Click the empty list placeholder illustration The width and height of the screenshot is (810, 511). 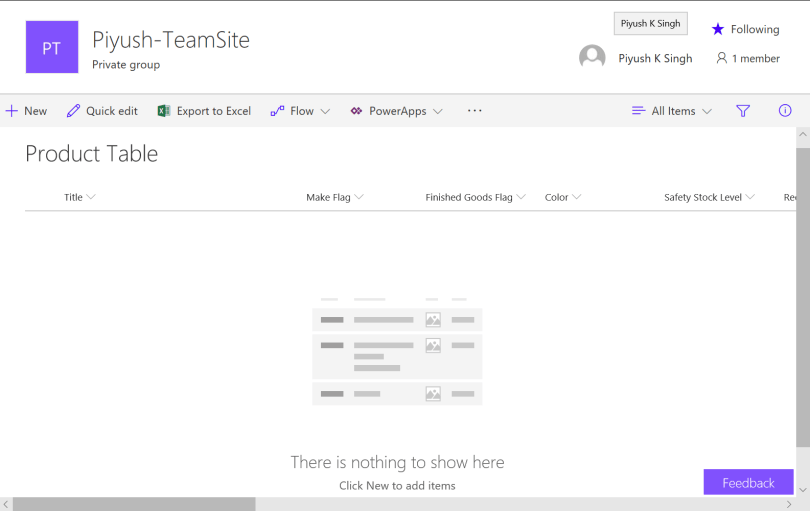pos(397,351)
